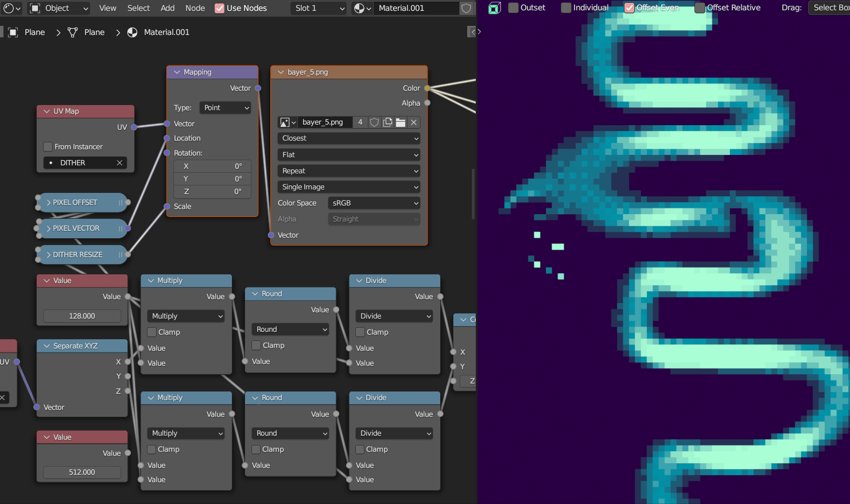
Task: Open the Mapping Type Point dropdown
Action: (225, 108)
